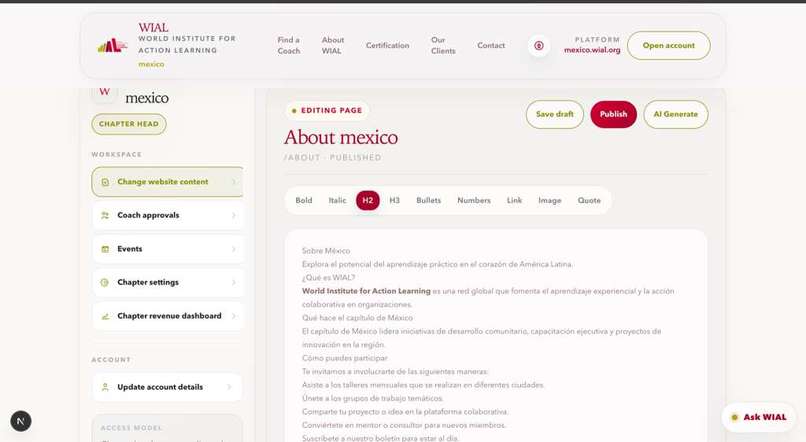The image size is (806, 442).
Task: Insert Bullets list
Action: (x=429, y=200)
